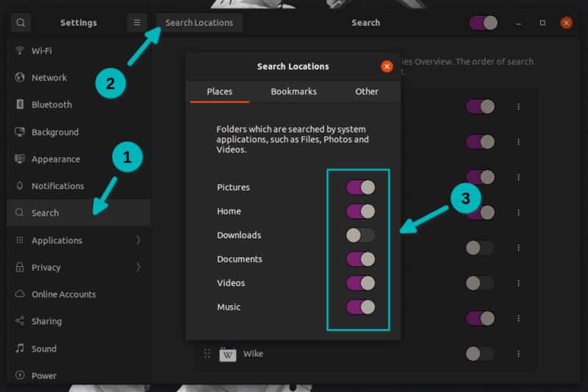
Task: Switch to the Other tab
Action: tap(366, 92)
